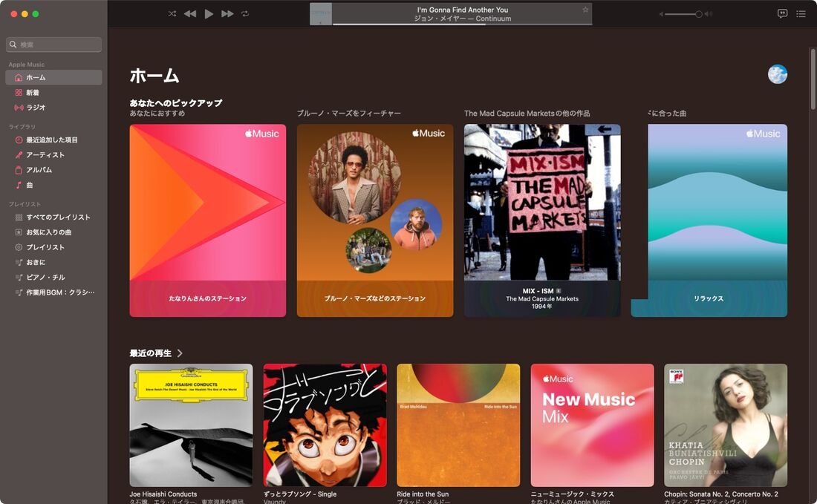Click the home icon beside ホーム

pos(19,78)
